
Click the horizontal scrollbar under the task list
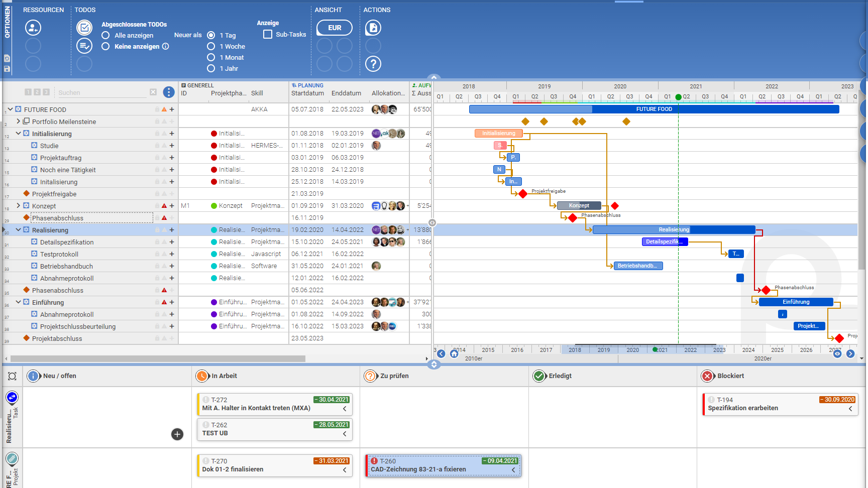point(158,359)
